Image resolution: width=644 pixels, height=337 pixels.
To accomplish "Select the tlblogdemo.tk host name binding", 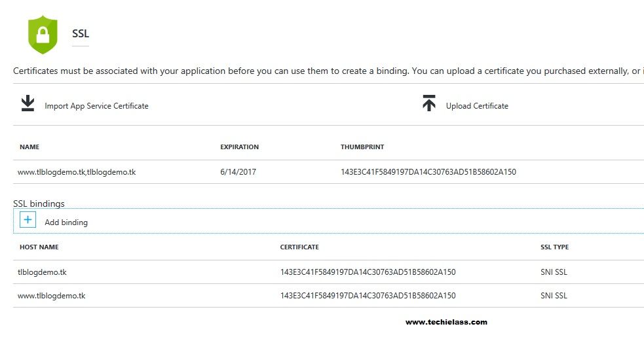I will click(x=43, y=272).
